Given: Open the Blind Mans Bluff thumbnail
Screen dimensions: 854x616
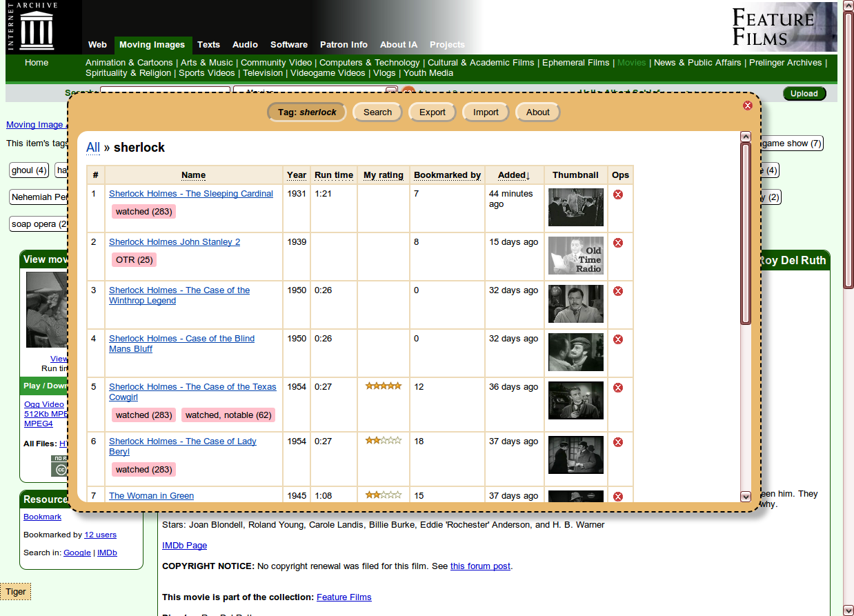Looking at the screenshot, I should 576,352.
